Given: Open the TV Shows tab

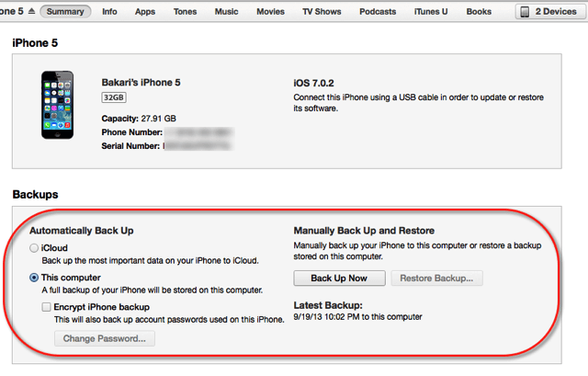Looking at the screenshot, I should (x=322, y=12).
